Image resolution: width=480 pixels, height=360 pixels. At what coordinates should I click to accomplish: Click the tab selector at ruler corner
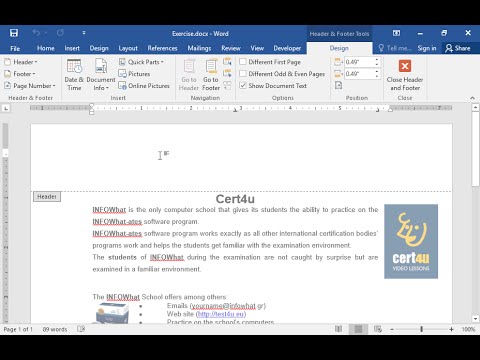click(x=6, y=108)
